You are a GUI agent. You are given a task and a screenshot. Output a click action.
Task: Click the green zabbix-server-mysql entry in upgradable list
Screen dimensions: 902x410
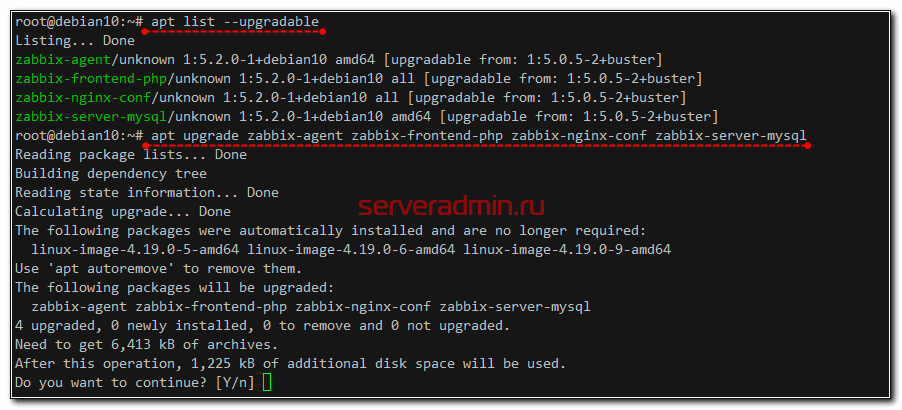click(x=87, y=117)
